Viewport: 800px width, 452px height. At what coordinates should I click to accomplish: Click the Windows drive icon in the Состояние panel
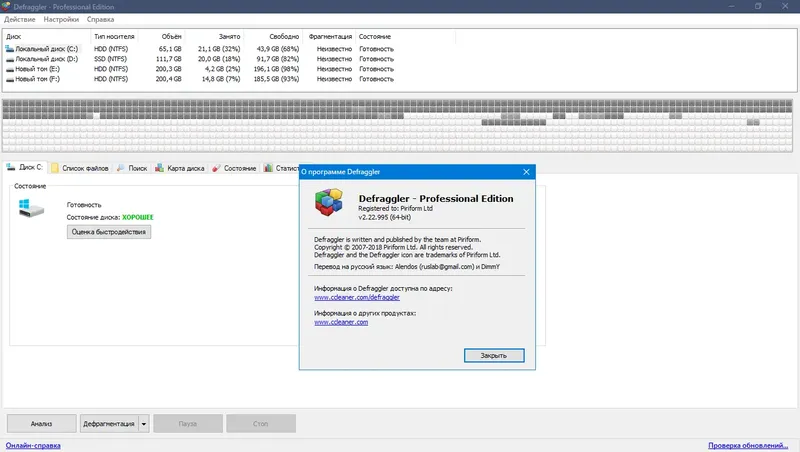point(31,208)
